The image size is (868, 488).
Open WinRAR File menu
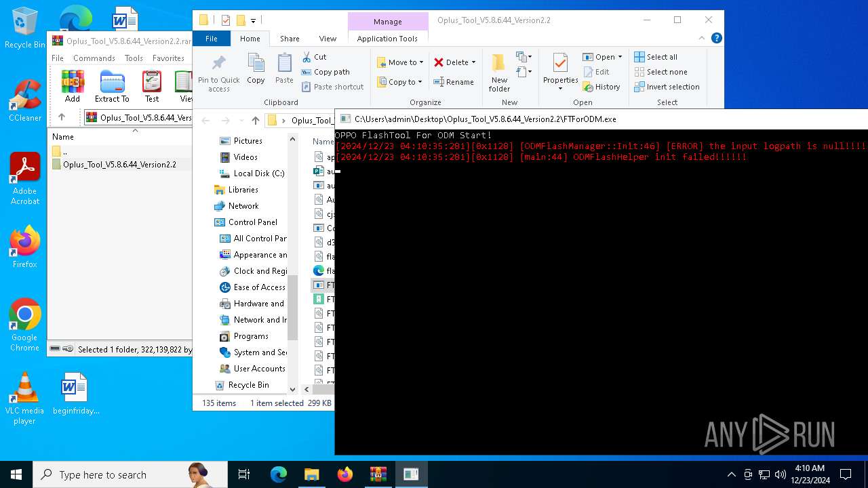pos(58,58)
